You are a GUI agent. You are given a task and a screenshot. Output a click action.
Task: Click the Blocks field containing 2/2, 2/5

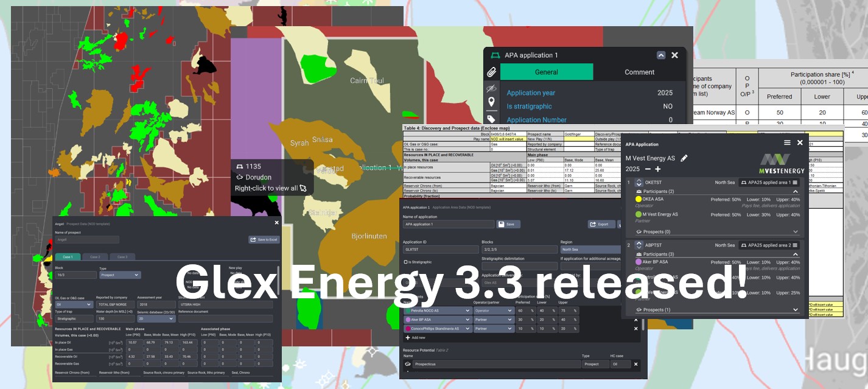pyautogui.click(x=519, y=250)
